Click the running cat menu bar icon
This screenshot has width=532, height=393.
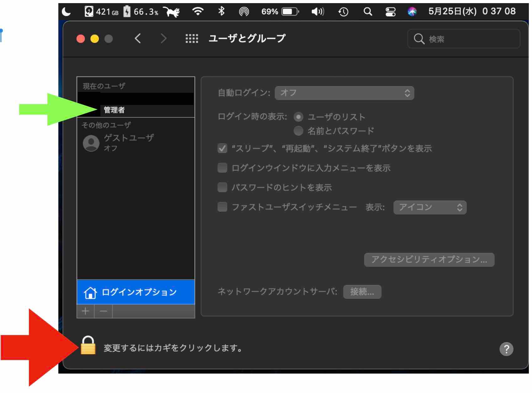171,12
